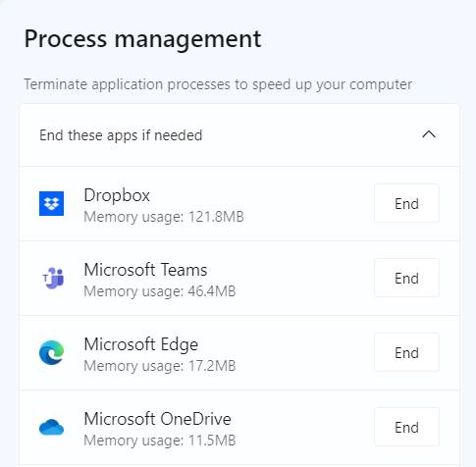
Task: Select the Microsoft Teams name label
Action: tap(145, 270)
